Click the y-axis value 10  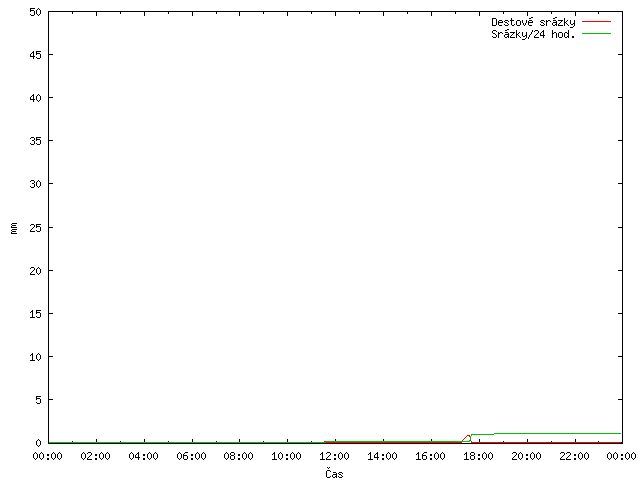pos(36,357)
